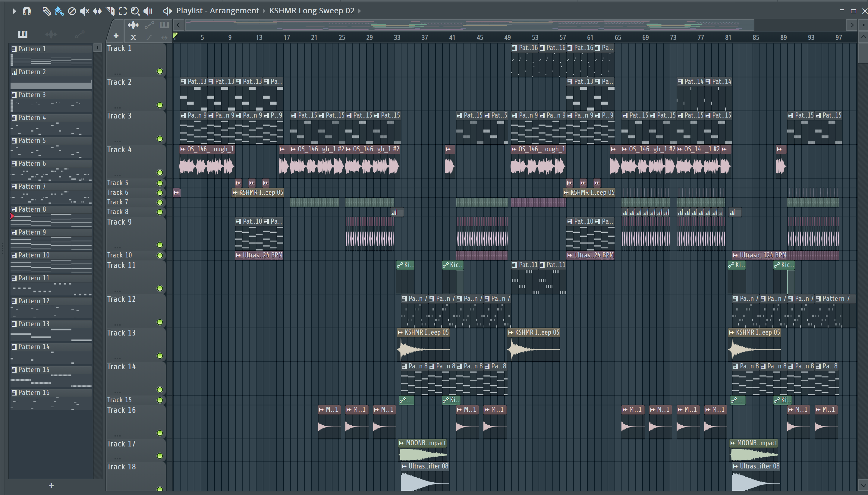This screenshot has height=495, width=868.
Task: Click the Track 18 name header
Action: click(x=121, y=467)
